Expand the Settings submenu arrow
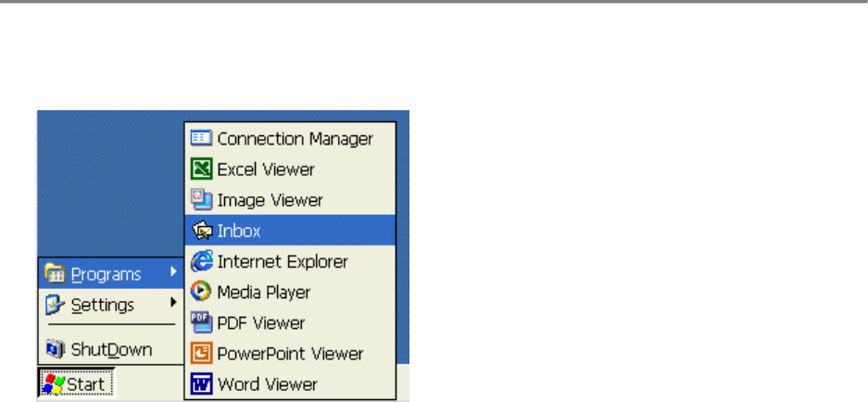This screenshot has width=868, height=402. pos(172,303)
